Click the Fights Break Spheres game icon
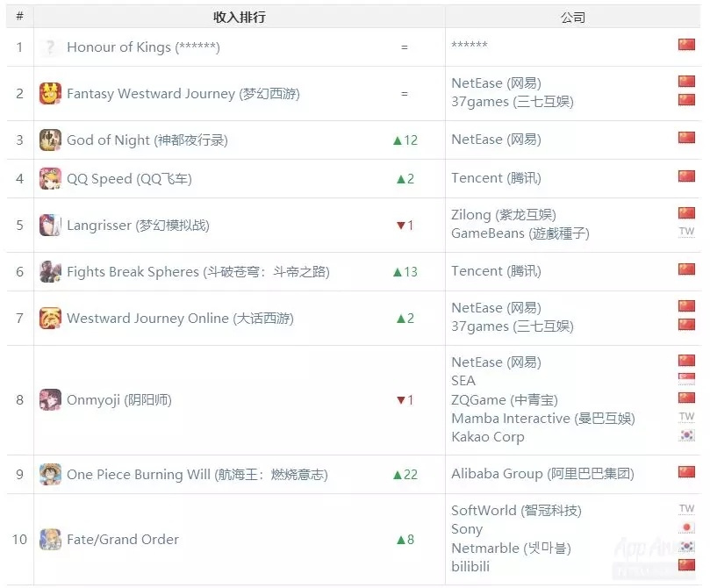The image size is (710, 588). tap(50, 272)
